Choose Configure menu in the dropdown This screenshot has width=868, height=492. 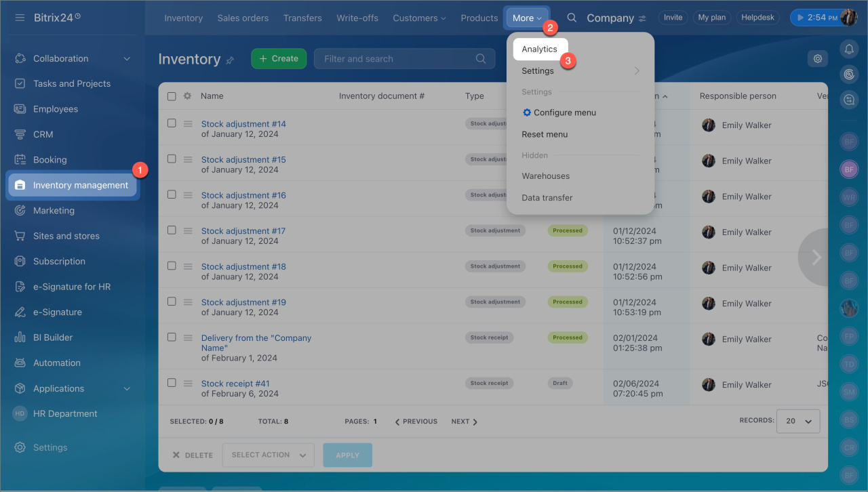tap(564, 112)
